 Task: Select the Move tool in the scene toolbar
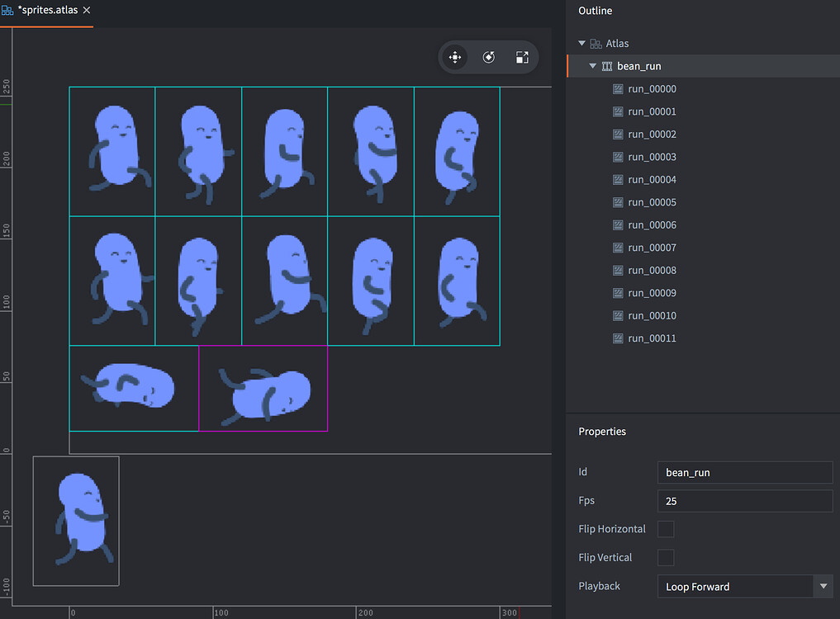tap(454, 57)
